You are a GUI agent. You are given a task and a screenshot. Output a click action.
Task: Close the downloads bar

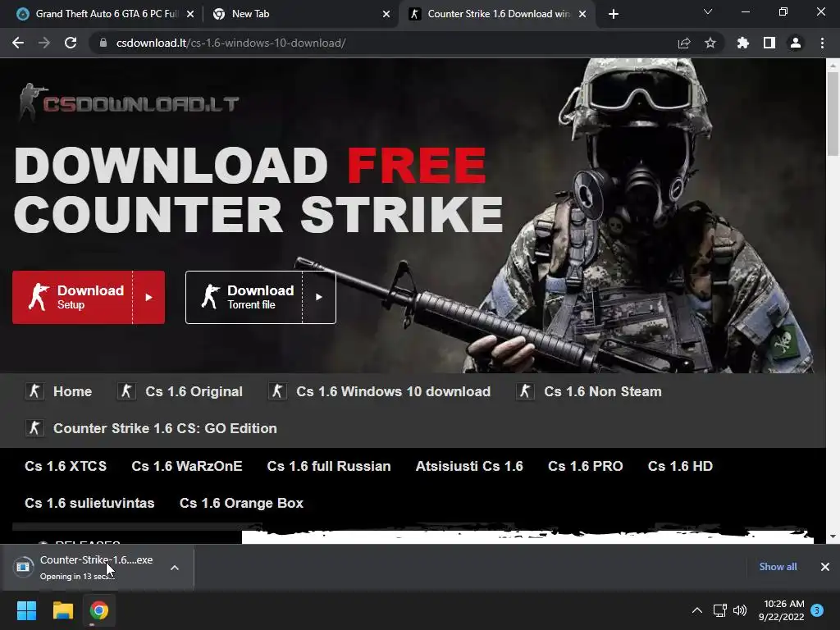[825, 567]
